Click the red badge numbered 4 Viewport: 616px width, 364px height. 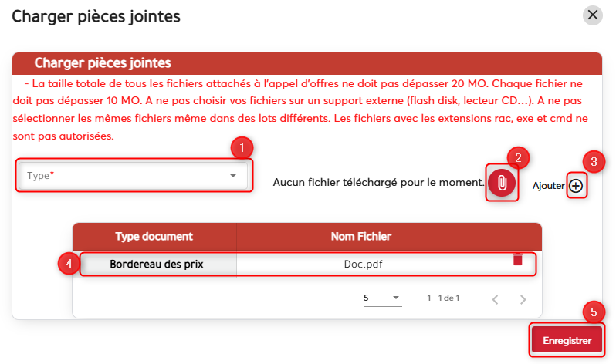(69, 263)
